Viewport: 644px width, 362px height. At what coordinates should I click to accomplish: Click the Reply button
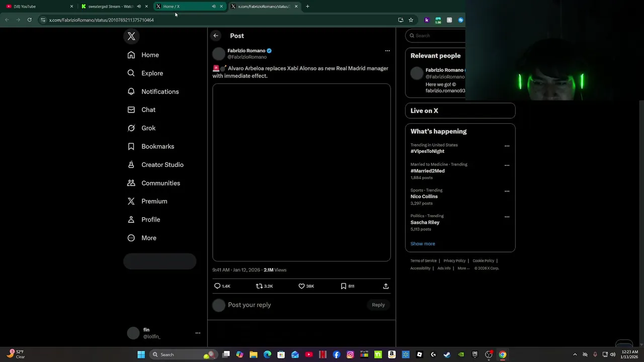378,305
